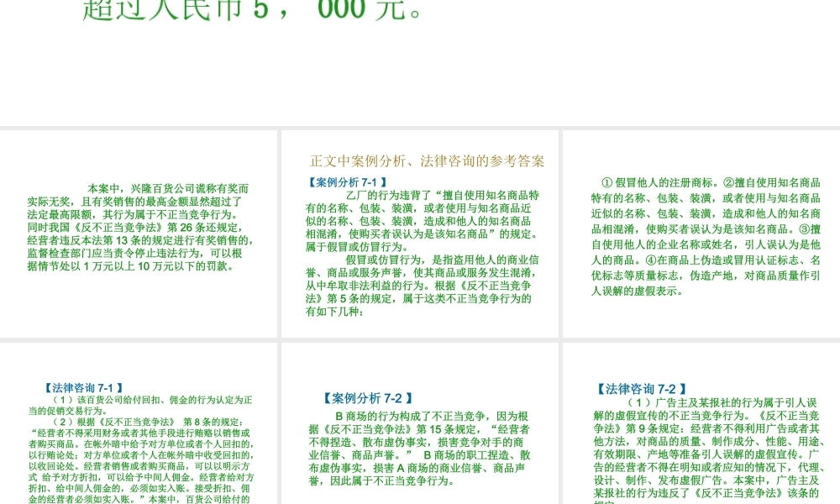
Task: Click the line starting 同时我国《反不正当竞争法》第 26 条
Action: [134, 227]
